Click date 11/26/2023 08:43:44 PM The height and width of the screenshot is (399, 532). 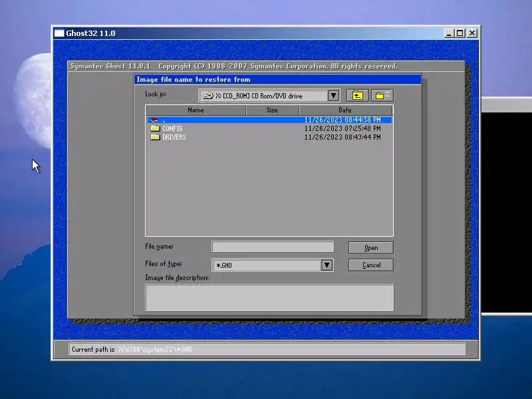(x=342, y=137)
